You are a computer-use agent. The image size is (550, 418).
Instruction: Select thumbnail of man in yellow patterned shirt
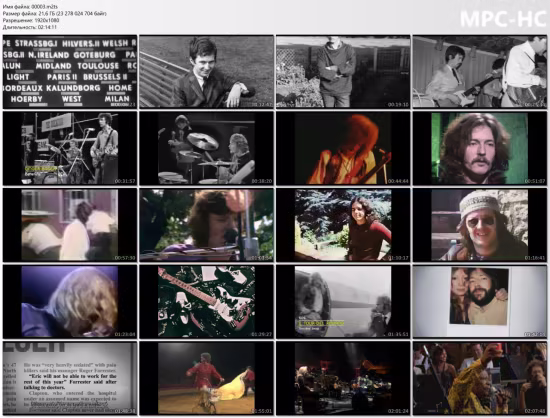[479, 378]
